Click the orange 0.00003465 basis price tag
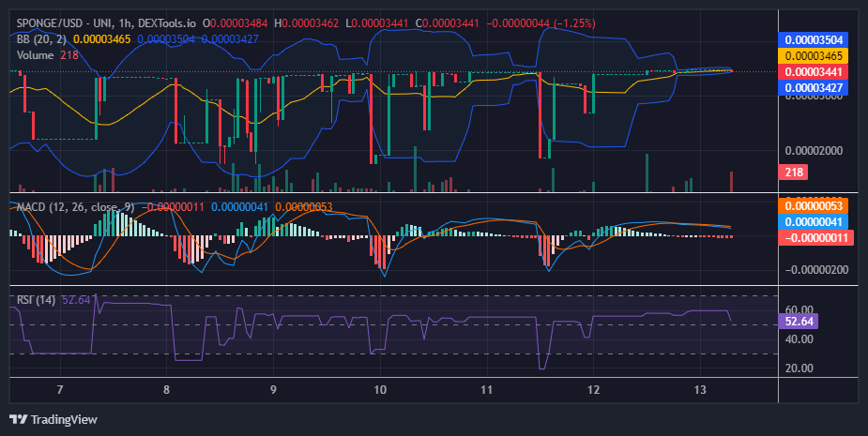The height and width of the screenshot is (436, 868). pos(814,56)
